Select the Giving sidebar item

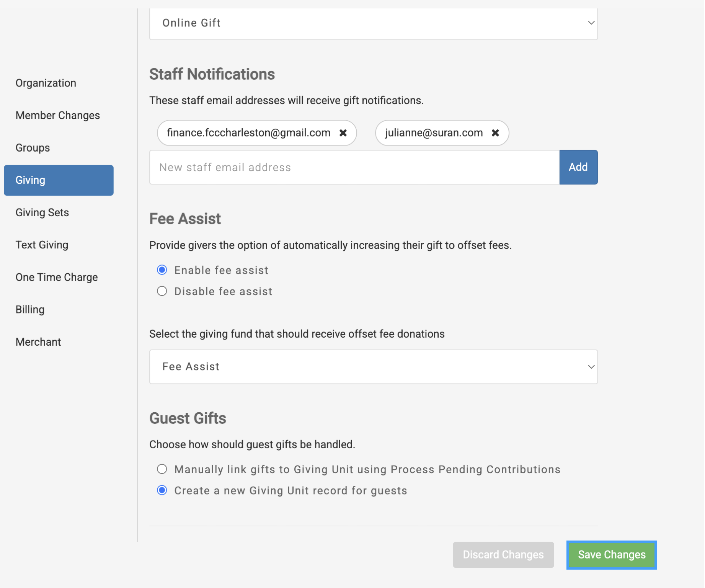pyautogui.click(x=59, y=180)
